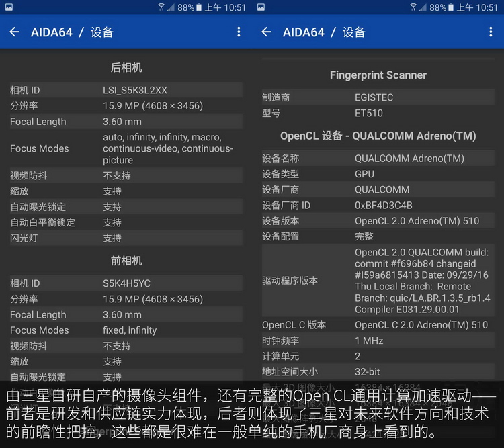
Task: Select the front camera value fixed, infinity
Action: click(x=130, y=330)
